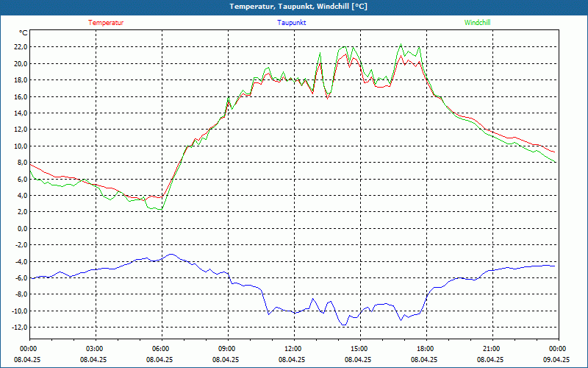Click the 15:00 time label
The height and width of the screenshot is (368, 588).
click(360, 349)
